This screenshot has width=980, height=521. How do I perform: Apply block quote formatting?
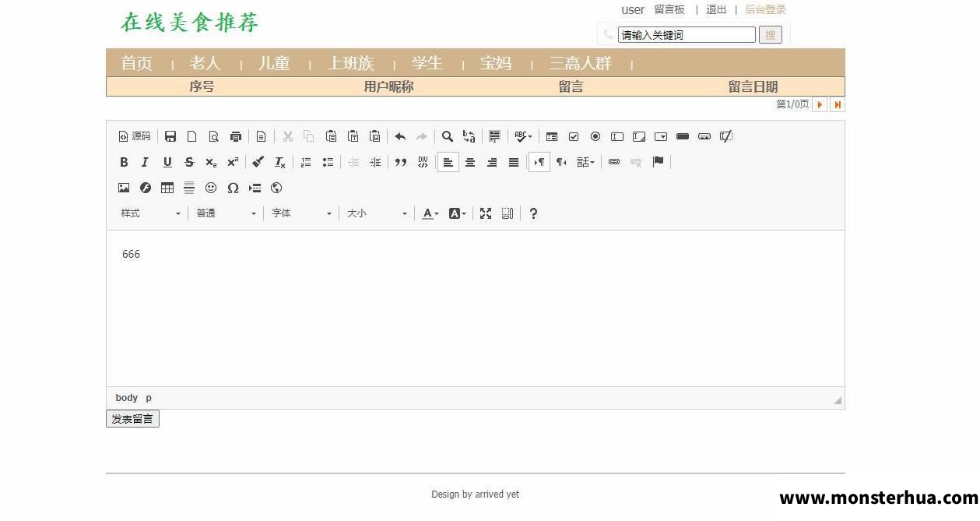pyautogui.click(x=401, y=162)
